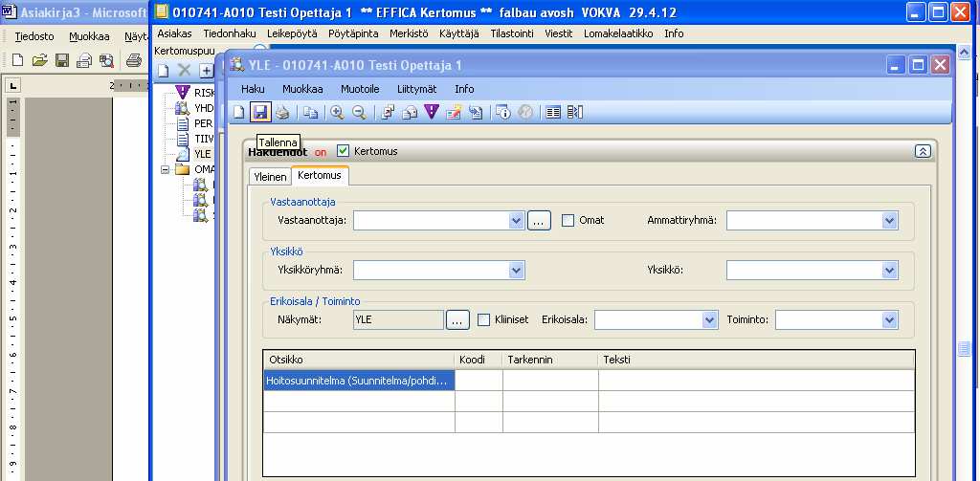Tick the Omat checkbox
980x481 pixels.
(x=568, y=221)
